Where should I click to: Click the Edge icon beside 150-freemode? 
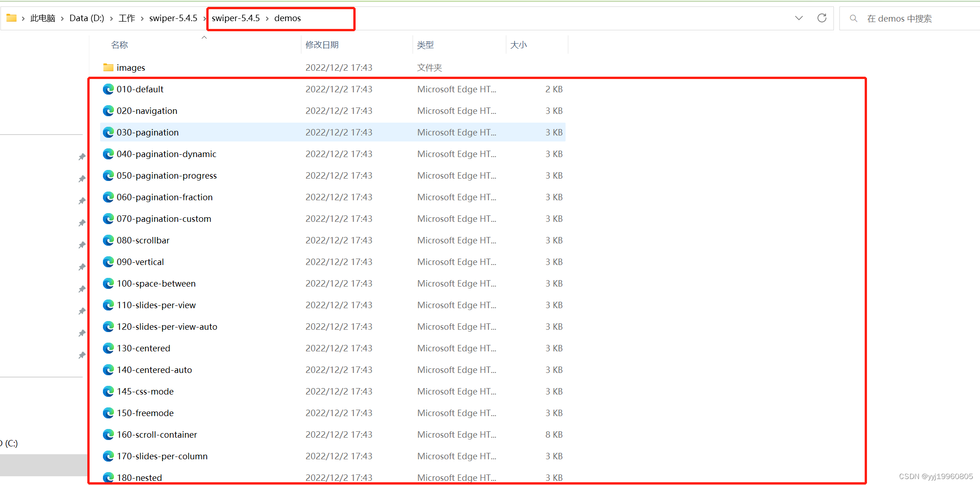pyautogui.click(x=108, y=413)
